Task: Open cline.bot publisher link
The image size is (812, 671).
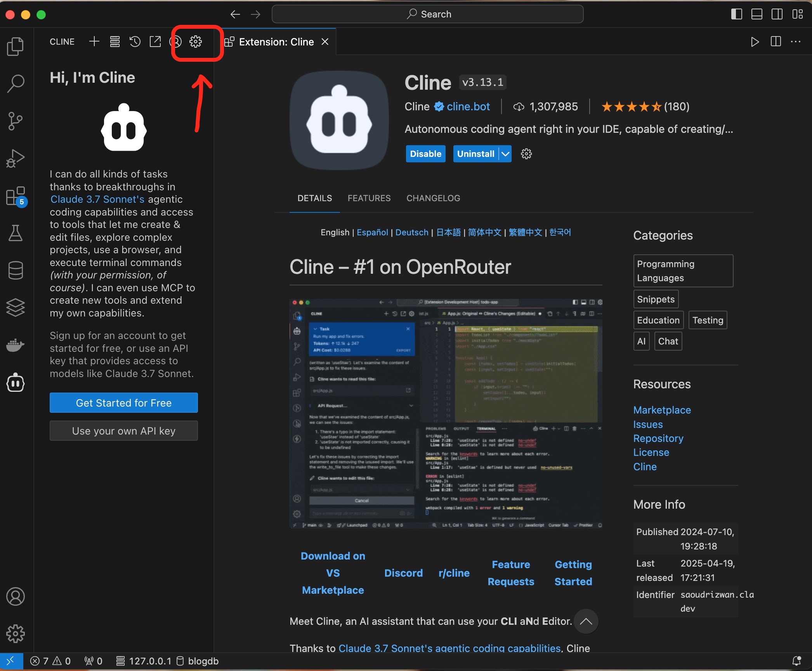Action: (x=468, y=106)
